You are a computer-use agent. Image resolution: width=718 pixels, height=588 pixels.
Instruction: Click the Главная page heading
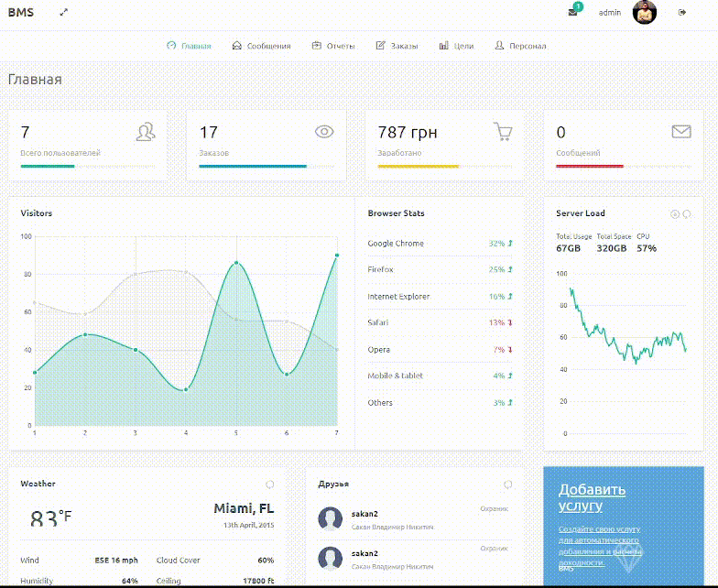tap(35, 80)
